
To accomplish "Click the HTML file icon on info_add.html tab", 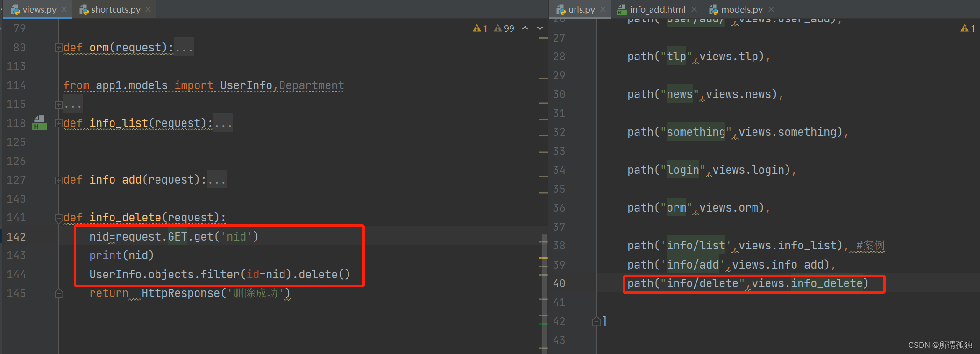I will click(x=622, y=9).
